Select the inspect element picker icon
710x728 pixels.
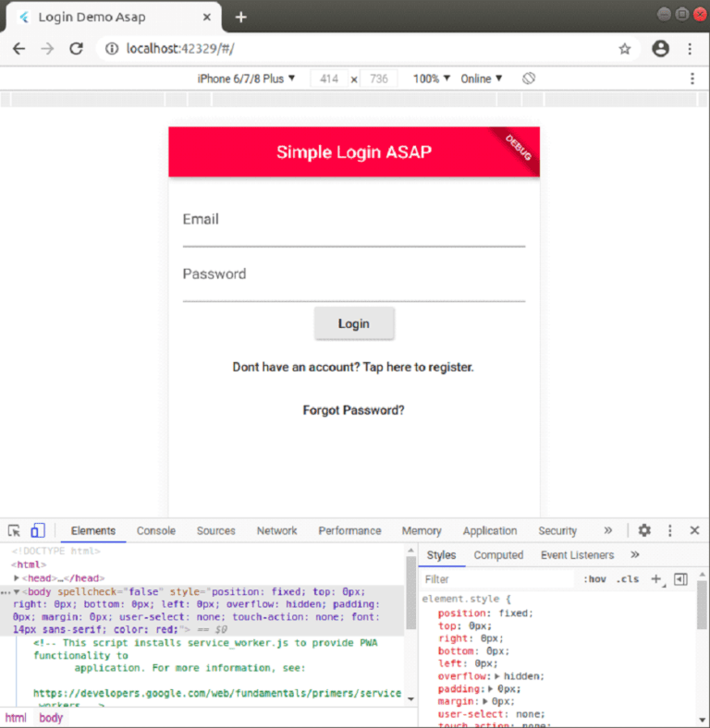click(x=14, y=530)
